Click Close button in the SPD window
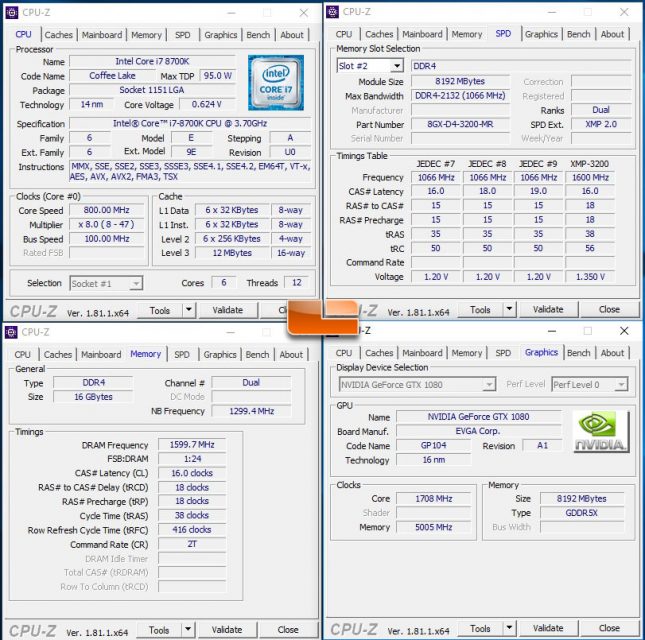This screenshot has width=645, height=640. 609,309
